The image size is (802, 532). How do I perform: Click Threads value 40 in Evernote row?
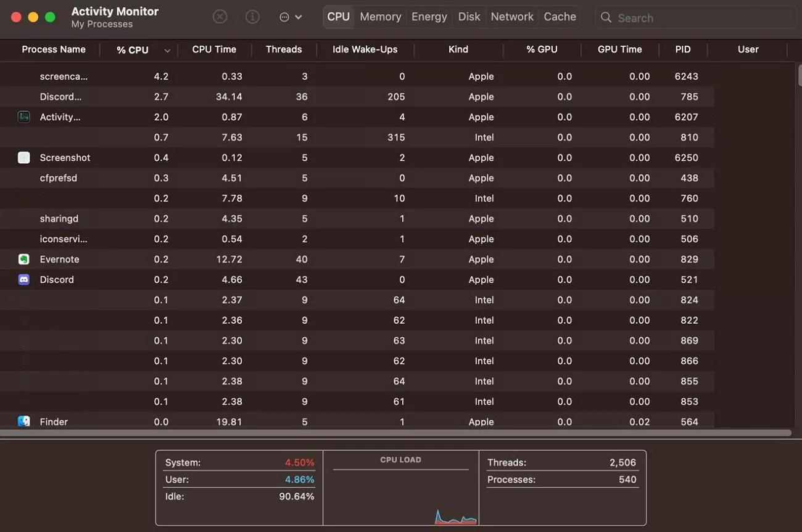(302, 260)
